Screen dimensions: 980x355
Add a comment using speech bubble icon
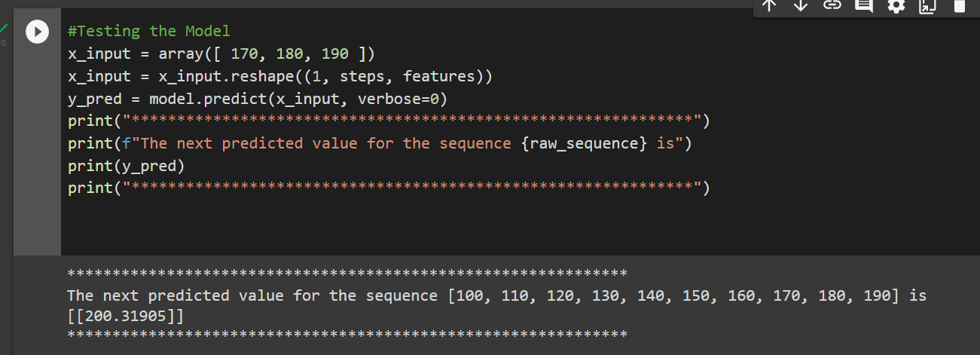click(x=864, y=5)
